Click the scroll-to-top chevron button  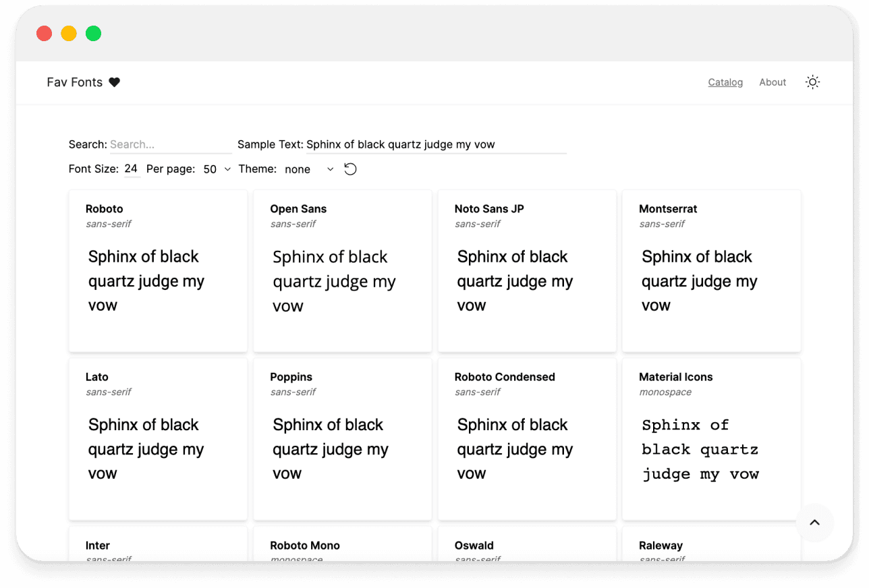(x=815, y=523)
